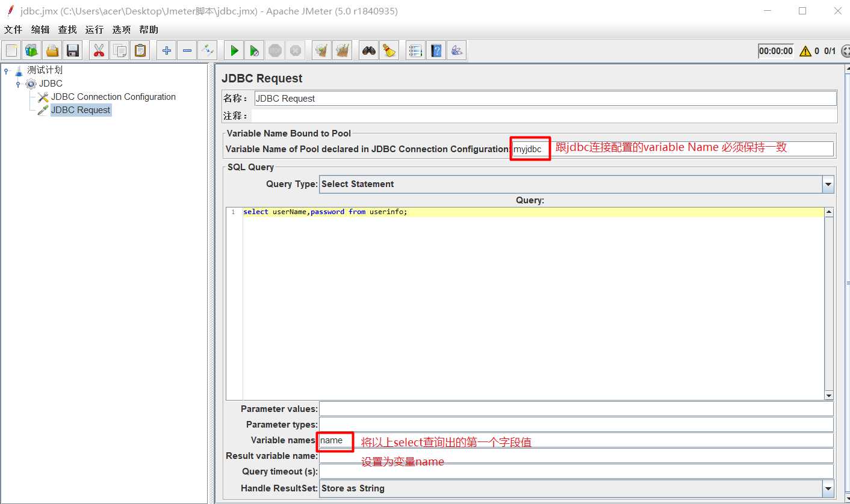Click the Cut scissors icon

click(99, 51)
